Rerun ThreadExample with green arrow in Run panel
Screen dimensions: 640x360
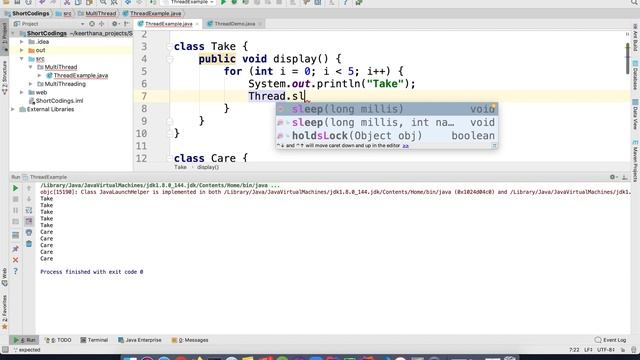pos(16,189)
